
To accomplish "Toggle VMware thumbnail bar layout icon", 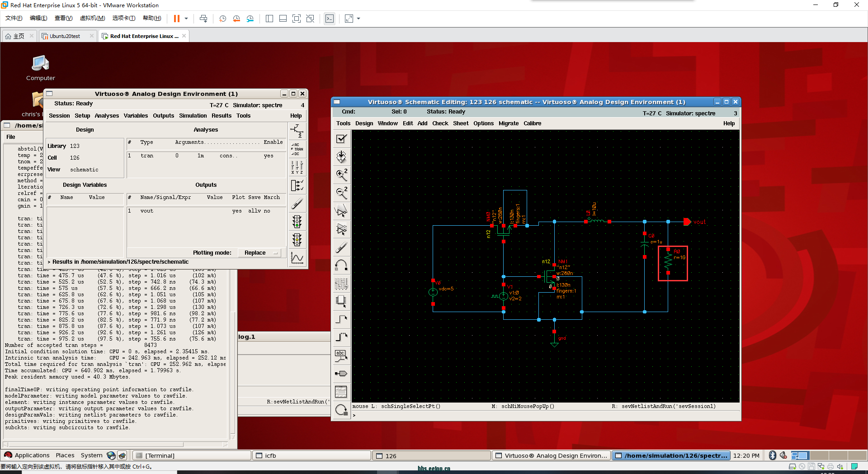I will click(x=283, y=19).
